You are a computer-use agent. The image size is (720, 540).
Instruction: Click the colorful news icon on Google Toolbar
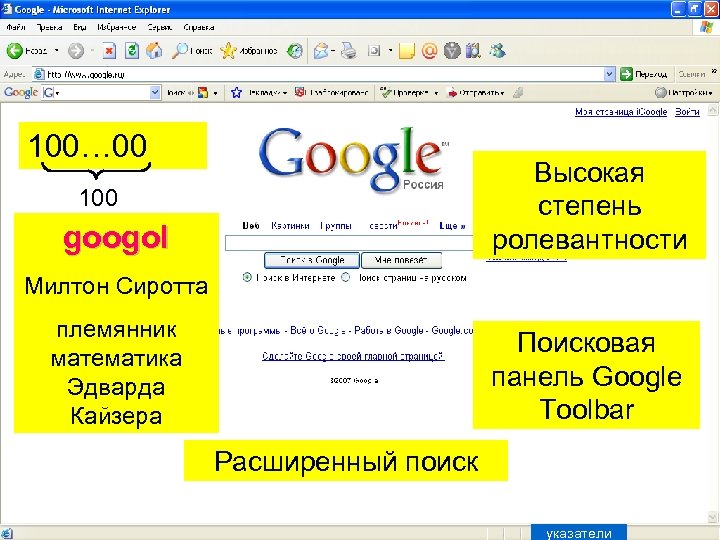point(203,93)
